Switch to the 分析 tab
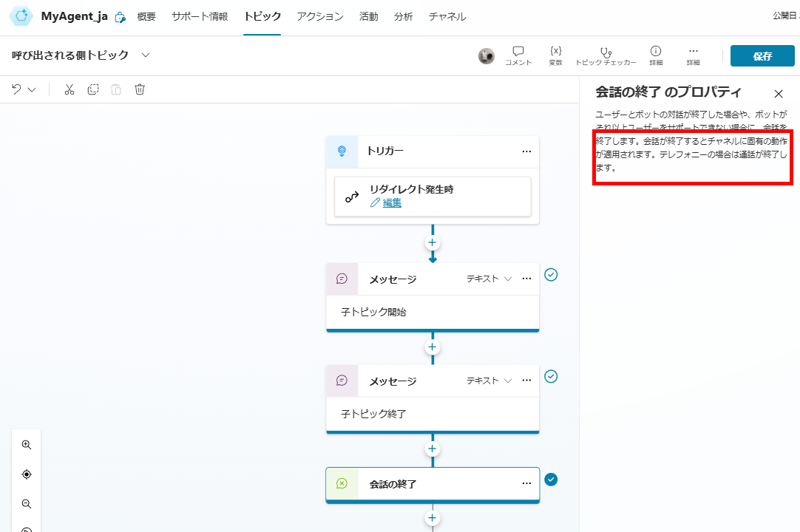The image size is (800, 532). point(403,15)
